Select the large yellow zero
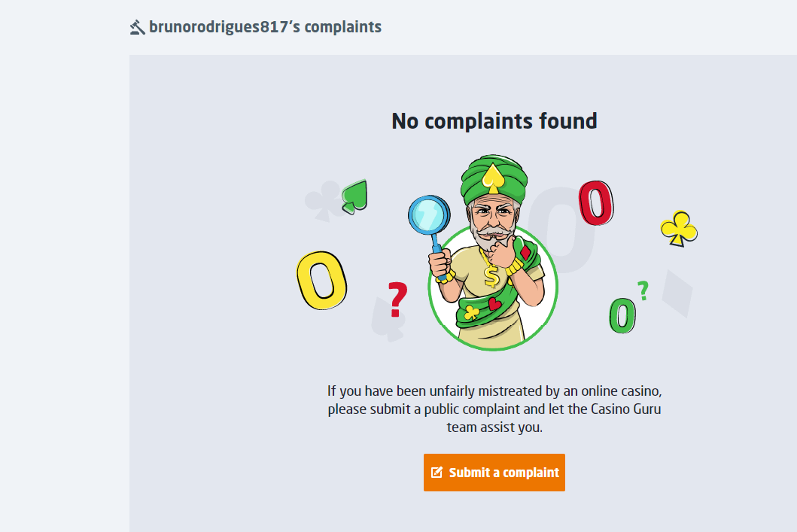 click(x=322, y=279)
